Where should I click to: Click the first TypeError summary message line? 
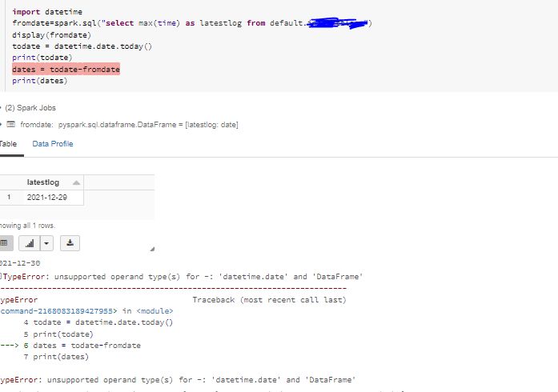(x=182, y=276)
